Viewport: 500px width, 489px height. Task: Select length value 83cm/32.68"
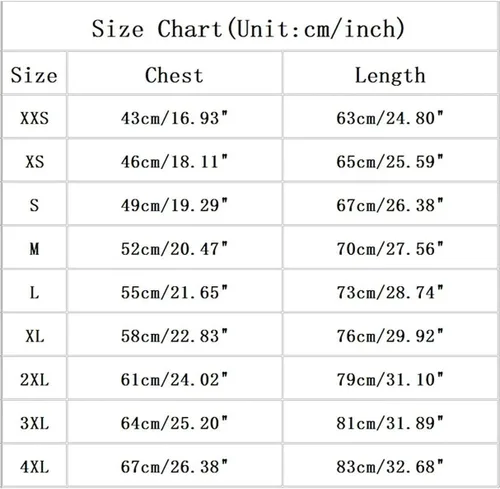(x=390, y=466)
